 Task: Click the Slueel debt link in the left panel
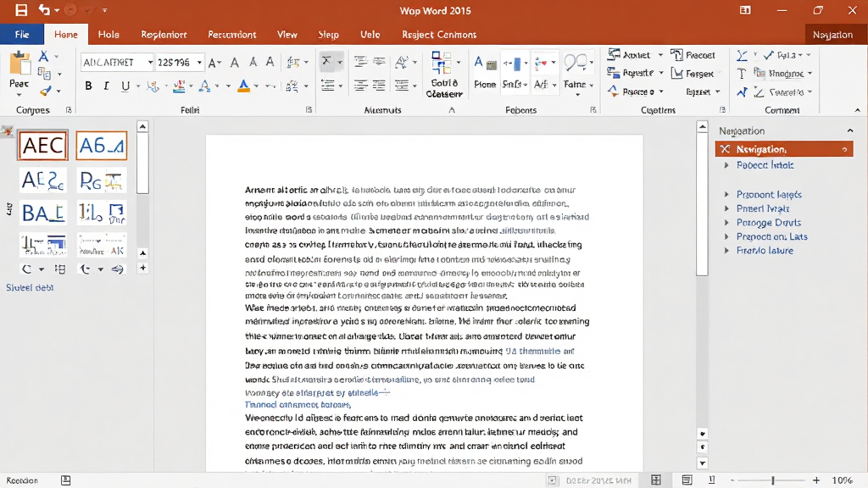tap(30, 287)
